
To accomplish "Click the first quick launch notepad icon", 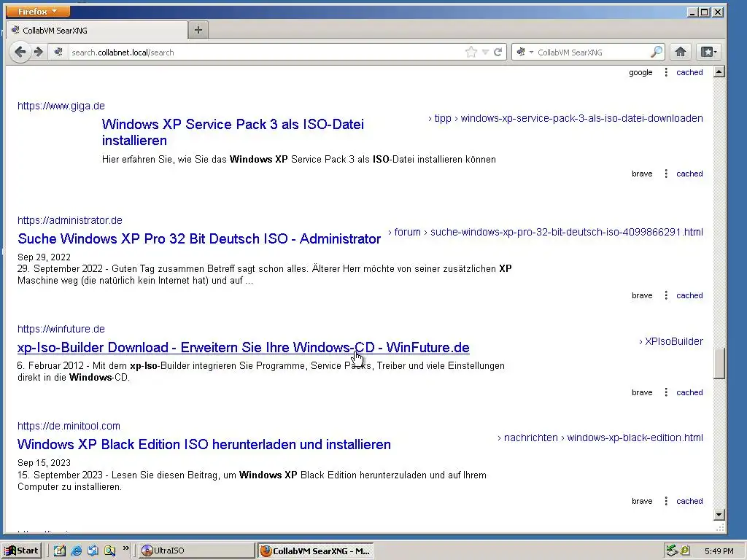I will point(60,551).
